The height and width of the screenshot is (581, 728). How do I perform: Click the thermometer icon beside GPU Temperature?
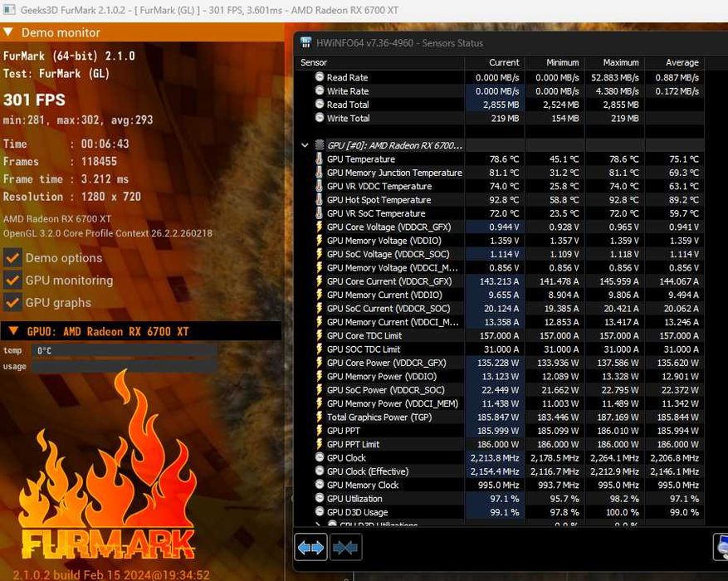pyautogui.click(x=320, y=159)
